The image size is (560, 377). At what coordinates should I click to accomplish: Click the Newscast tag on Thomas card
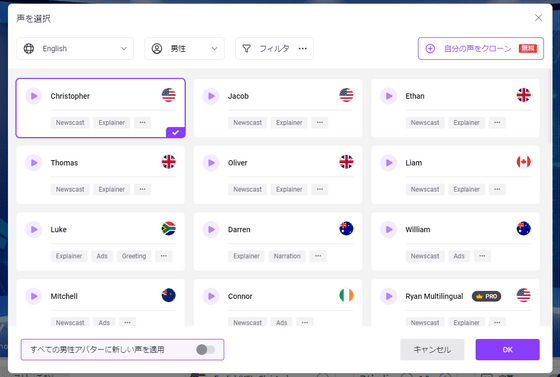[70, 189]
